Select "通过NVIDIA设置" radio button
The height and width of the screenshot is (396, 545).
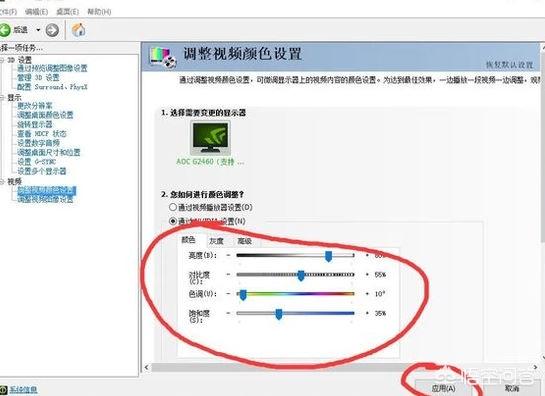click(x=173, y=221)
